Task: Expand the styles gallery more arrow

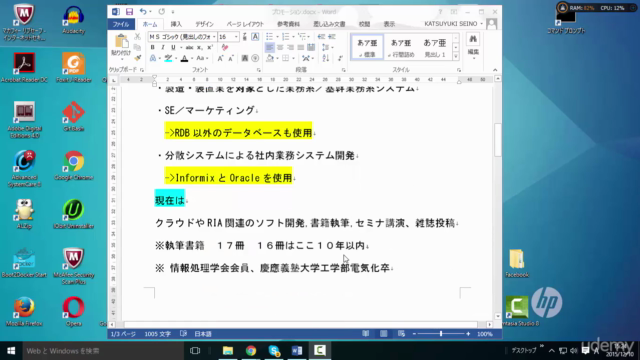Action: [456, 56]
